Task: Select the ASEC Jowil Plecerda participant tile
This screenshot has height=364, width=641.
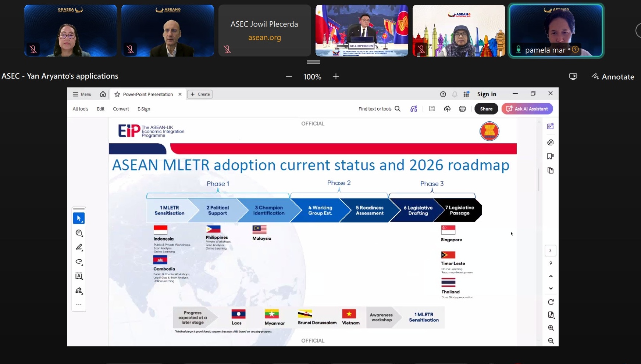Action: (x=264, y=30)
